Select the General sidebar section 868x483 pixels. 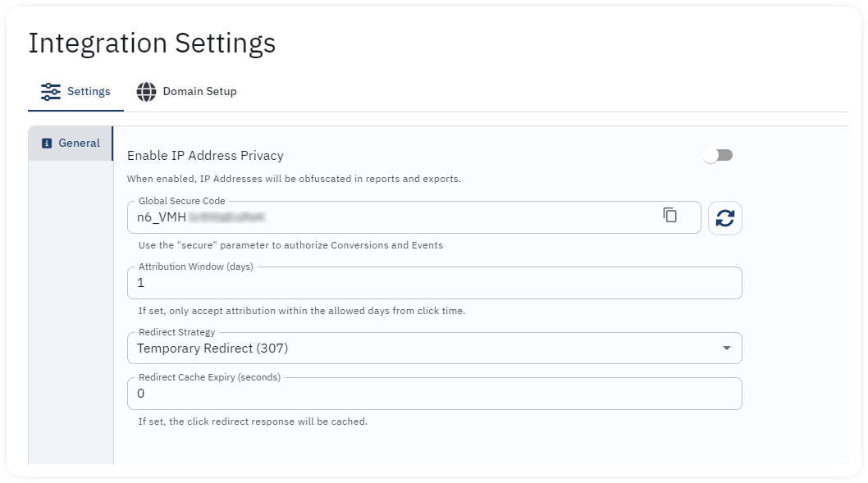point(71,144)
